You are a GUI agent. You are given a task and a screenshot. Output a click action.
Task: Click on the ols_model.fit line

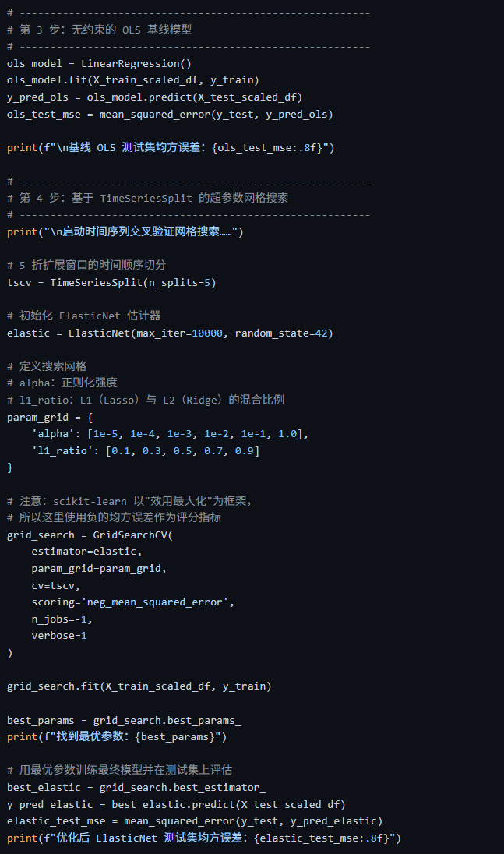click(132, 80)
